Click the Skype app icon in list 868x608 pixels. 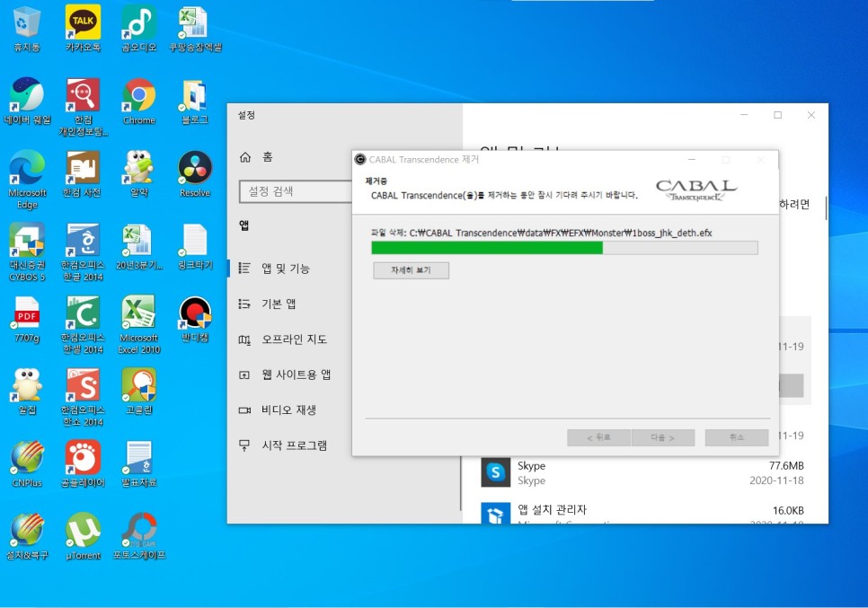pos(495,472)
